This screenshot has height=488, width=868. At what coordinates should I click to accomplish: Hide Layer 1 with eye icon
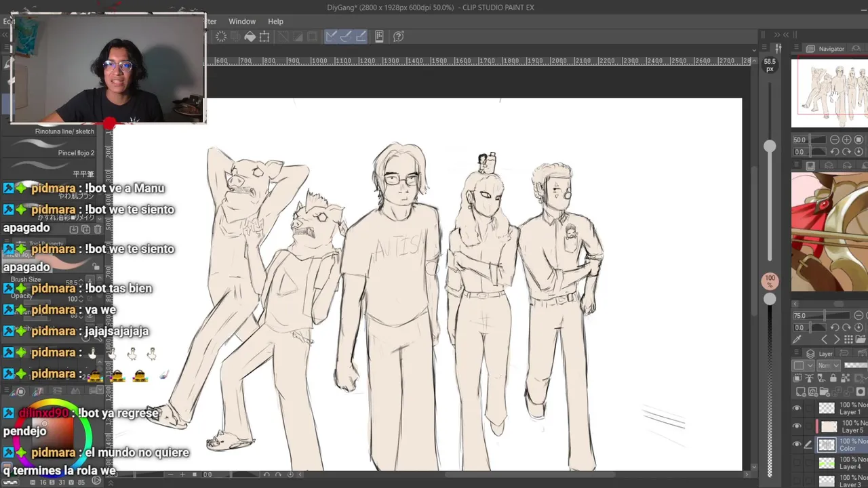coord(797,408)
